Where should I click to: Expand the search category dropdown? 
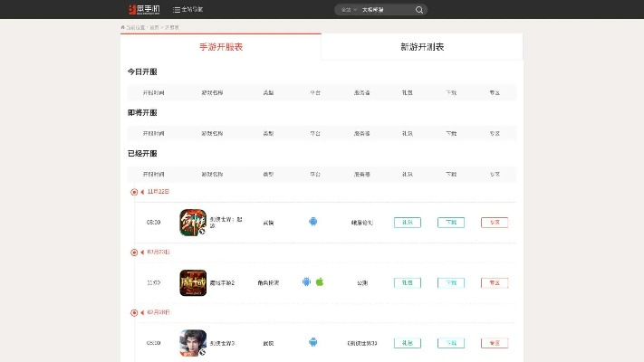tap(349, 10)
